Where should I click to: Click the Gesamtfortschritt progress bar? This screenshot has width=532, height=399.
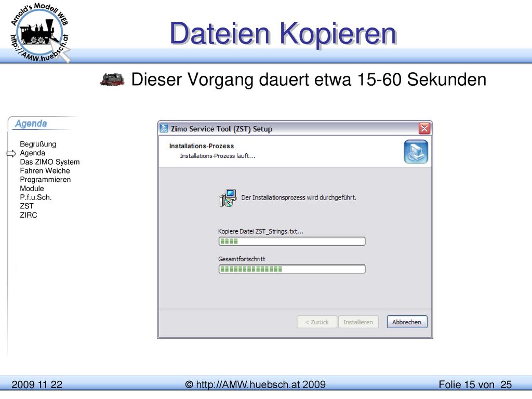coord(292,269)
